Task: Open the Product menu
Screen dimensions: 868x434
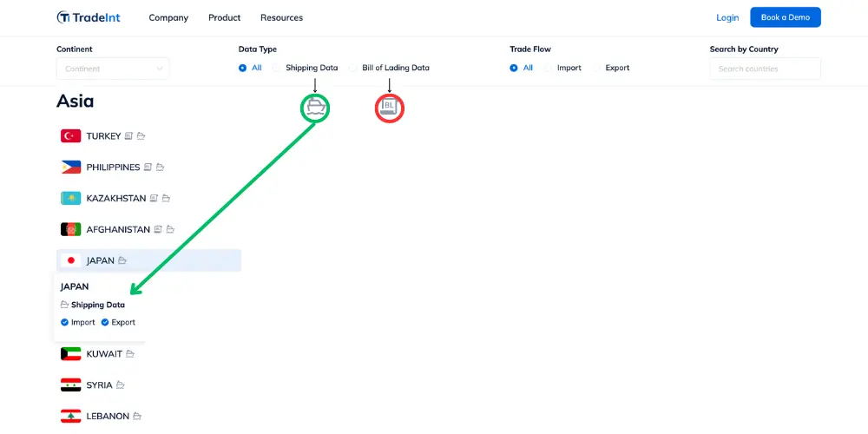Action: coord(224,17)
